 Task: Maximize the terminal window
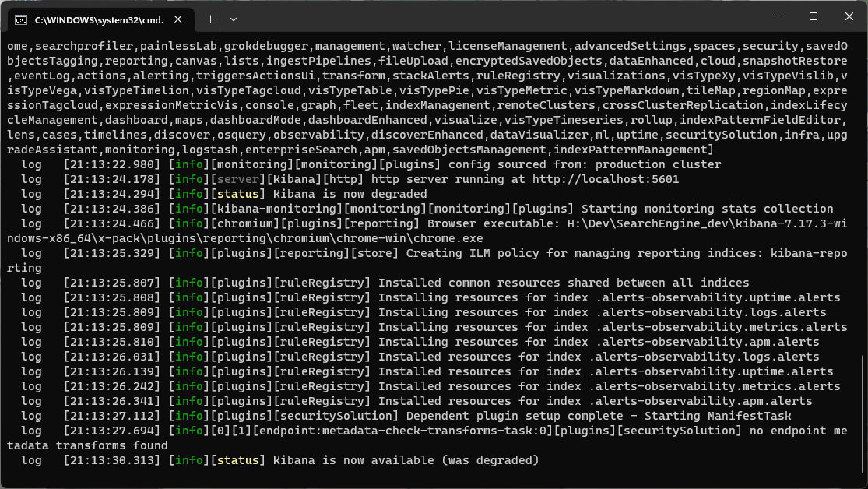point(814,16)
